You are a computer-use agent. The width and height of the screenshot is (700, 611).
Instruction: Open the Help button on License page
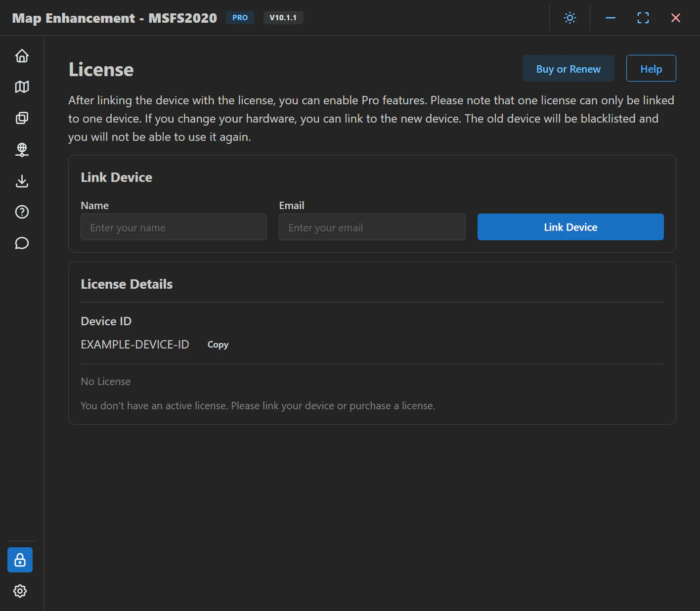tap(651, 68)
